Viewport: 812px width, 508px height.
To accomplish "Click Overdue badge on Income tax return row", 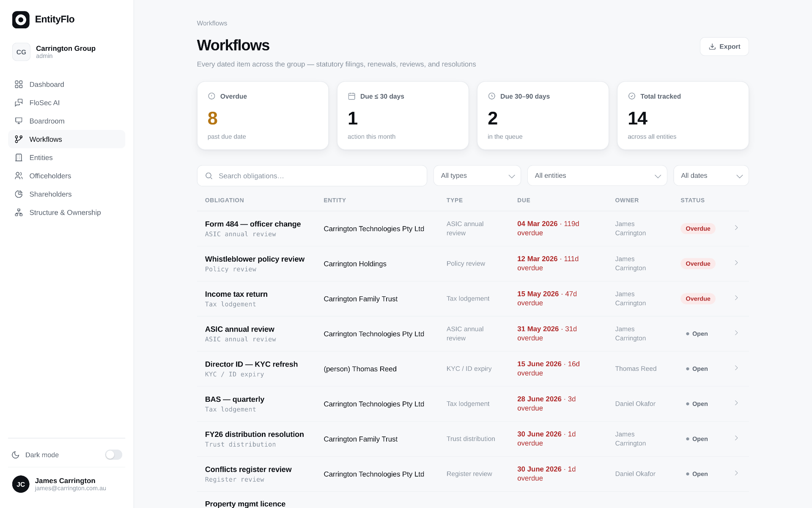I will pyautogui.click(x=698, y=299).
